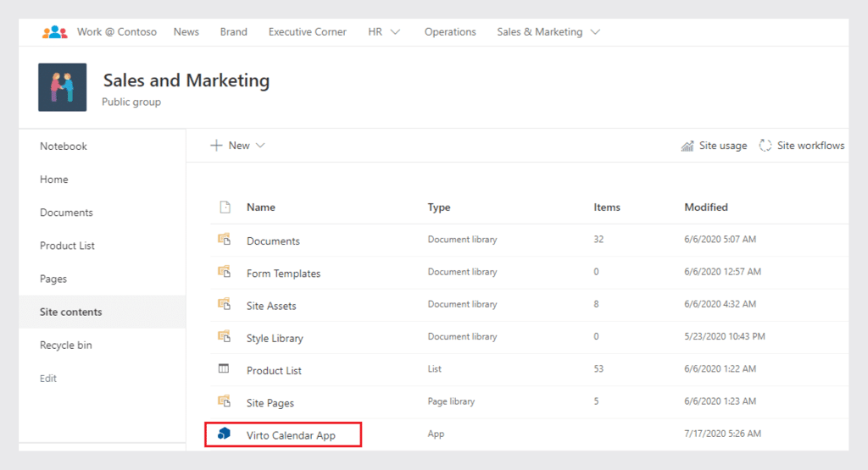The width and height of the screenshot is (868, 470).
Task: Open Product List in the left sidebar
Action: [x=67, y=246]
